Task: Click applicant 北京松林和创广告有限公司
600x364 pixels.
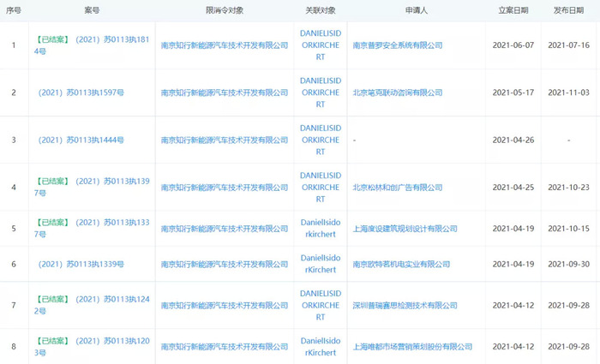Action: click(398, 188)
